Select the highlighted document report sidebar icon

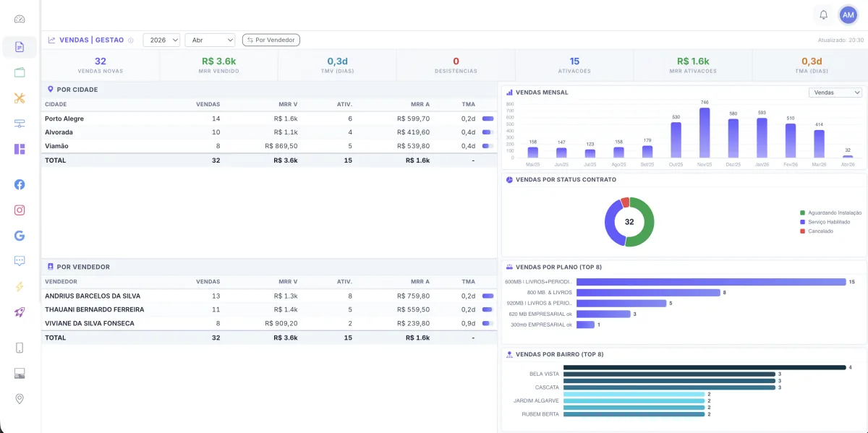coord(20,47)
